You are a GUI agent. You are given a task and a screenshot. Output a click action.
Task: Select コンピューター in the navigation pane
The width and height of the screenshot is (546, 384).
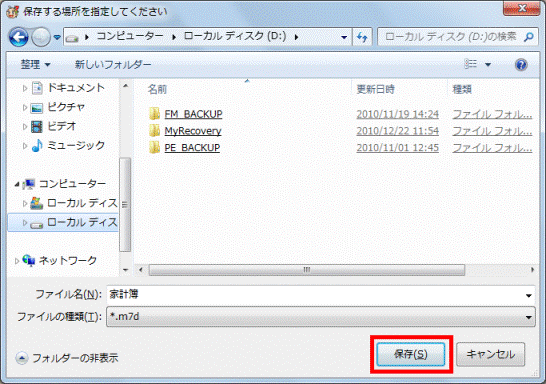pyautogui.click(x=72, y=183)
